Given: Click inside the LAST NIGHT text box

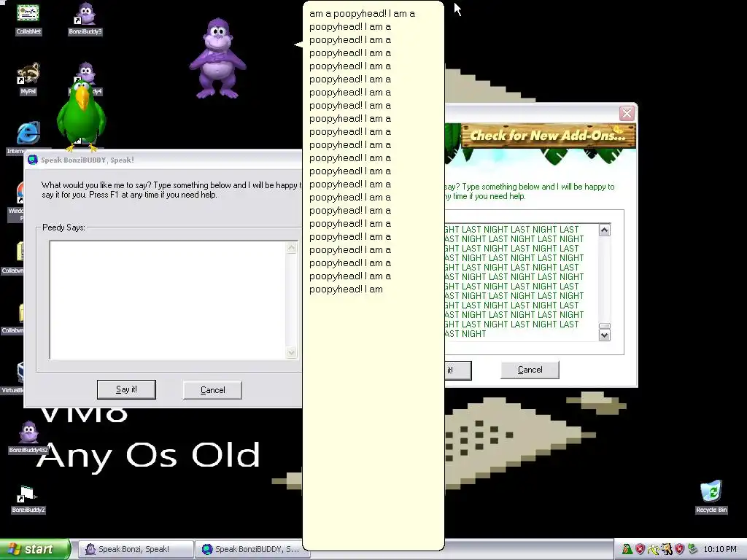Looking at the screenshot, I should pos(521,282).
